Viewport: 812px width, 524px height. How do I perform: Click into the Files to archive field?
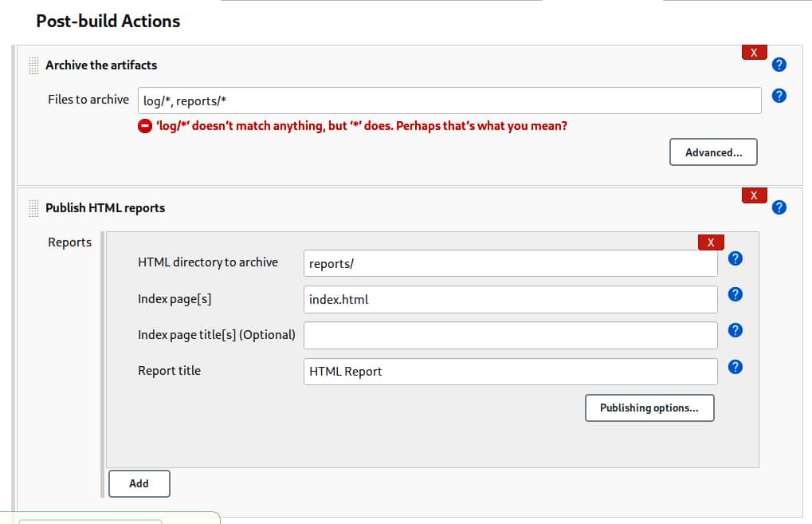[449, 100]
